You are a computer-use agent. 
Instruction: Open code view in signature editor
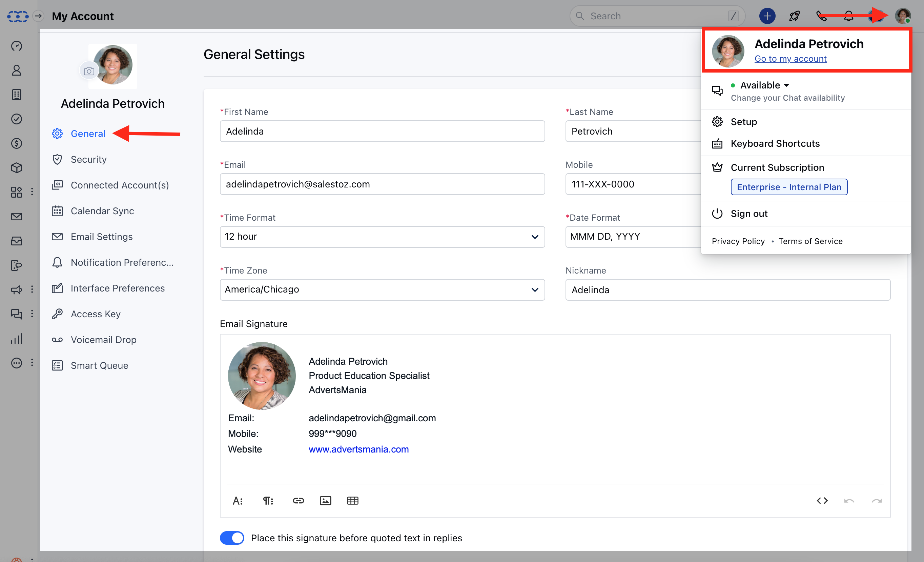(822, 500)
